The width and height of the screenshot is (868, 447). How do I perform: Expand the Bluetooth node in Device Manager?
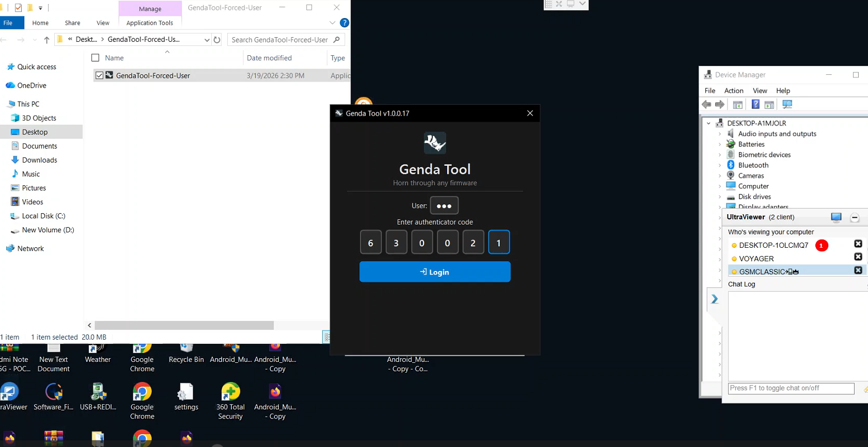(x=720, y=165)
